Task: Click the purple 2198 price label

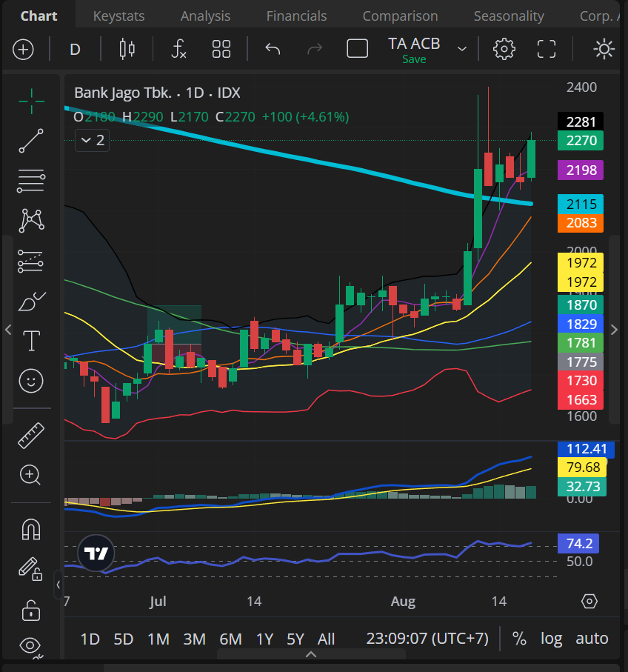Action: pyautogui.click(x=581, y=170)
